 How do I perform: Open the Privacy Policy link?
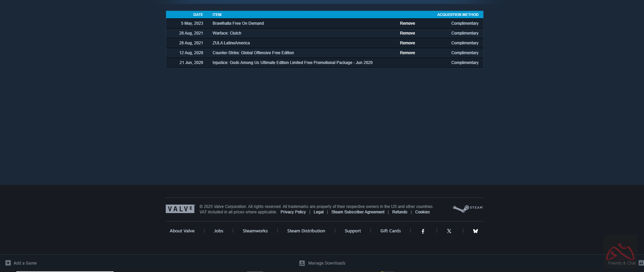tap(293, 212)
